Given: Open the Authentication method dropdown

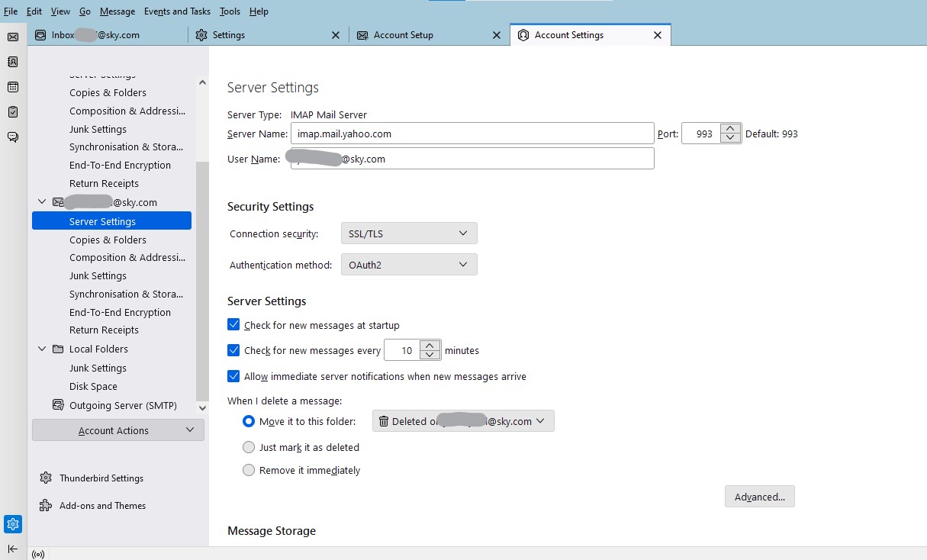Looking at the screenshot, I should pyautogui.click(x=409, y=265).
